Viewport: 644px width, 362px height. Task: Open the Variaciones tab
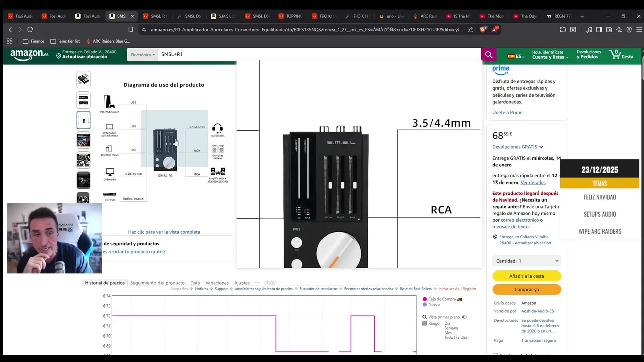[x=217, y=283]
